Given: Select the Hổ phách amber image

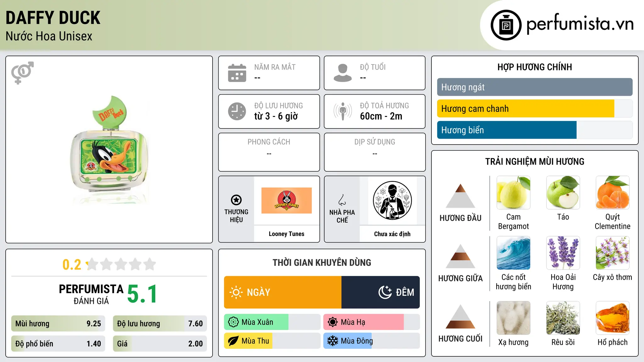Looking at the screenshot, I should tap(613, 318).
